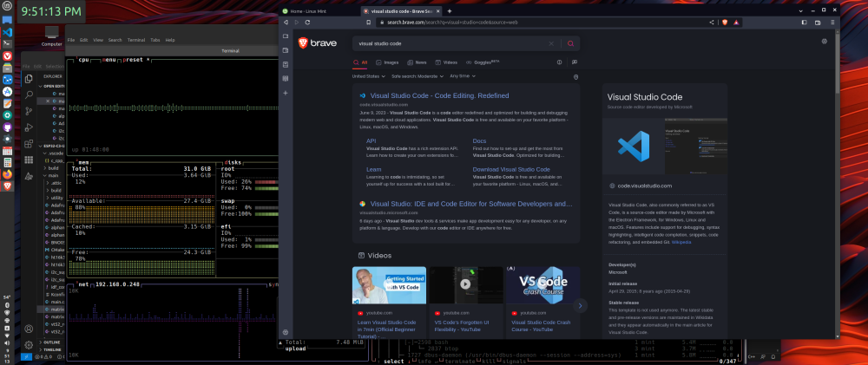Open the Brave Wallet icon
The image size is (868, 365).
(x=818, y=23)
